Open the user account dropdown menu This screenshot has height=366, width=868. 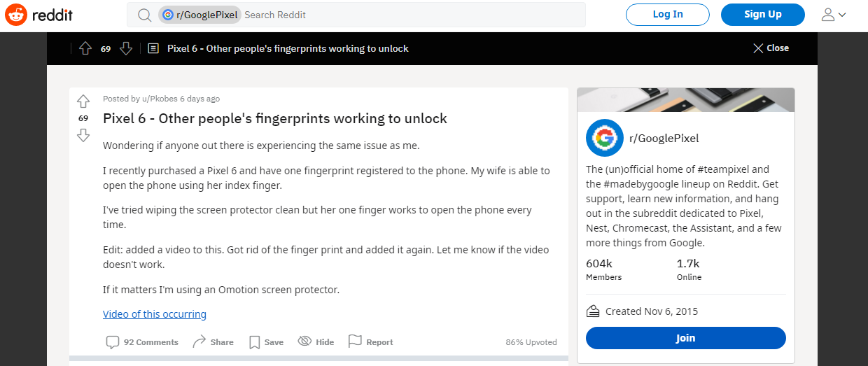click(x=833, y=15)
